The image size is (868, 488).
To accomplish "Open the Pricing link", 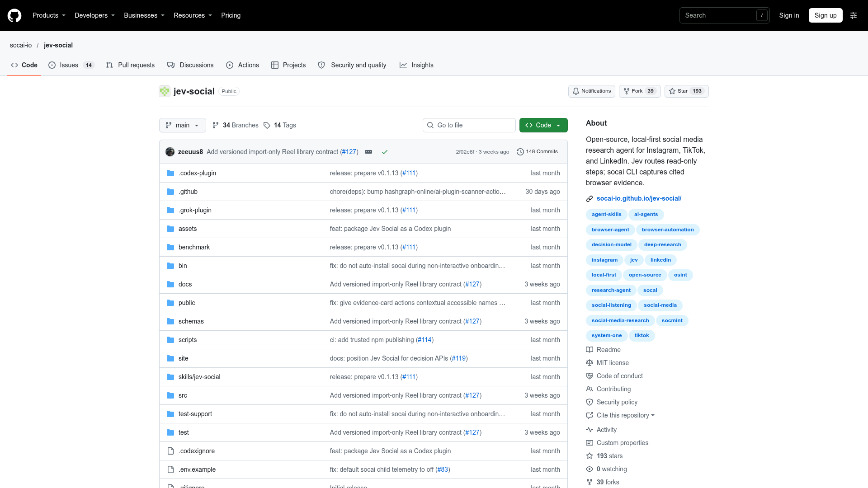I will (x=231, y=15).
